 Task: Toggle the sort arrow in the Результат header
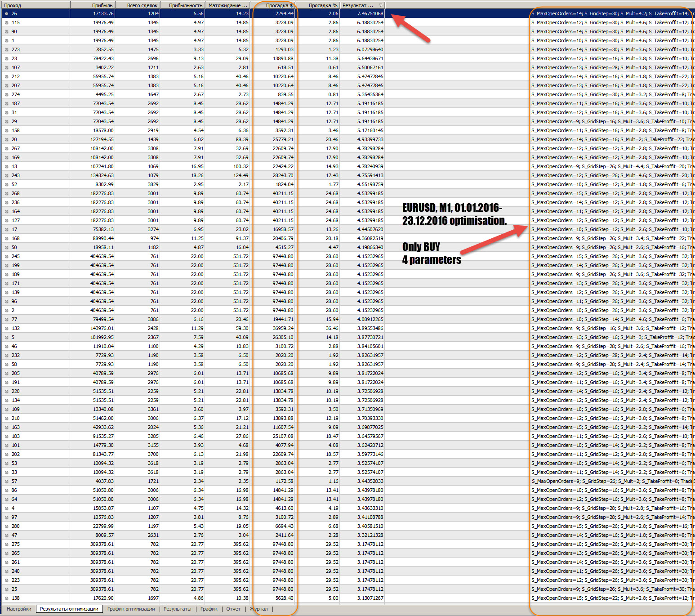click(x=380, y=5)
